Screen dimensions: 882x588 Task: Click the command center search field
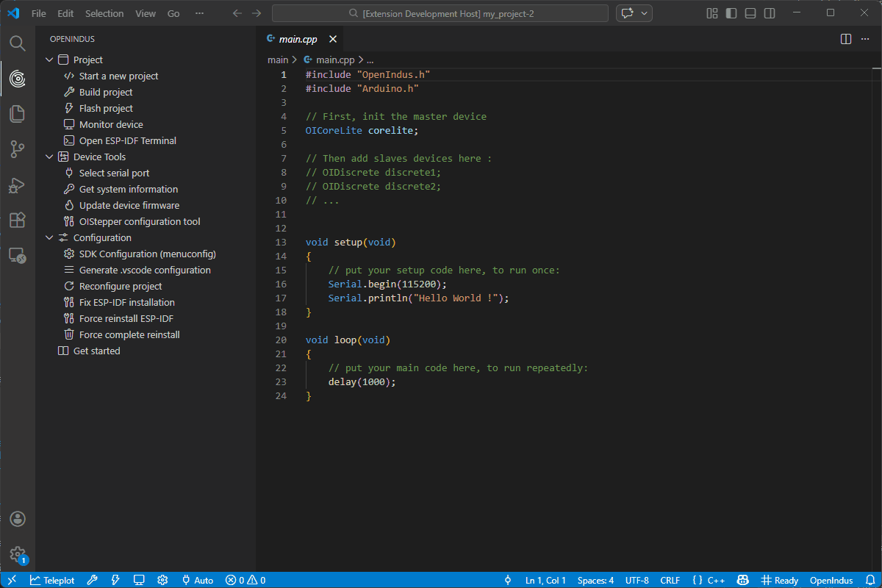pos(440,13)
